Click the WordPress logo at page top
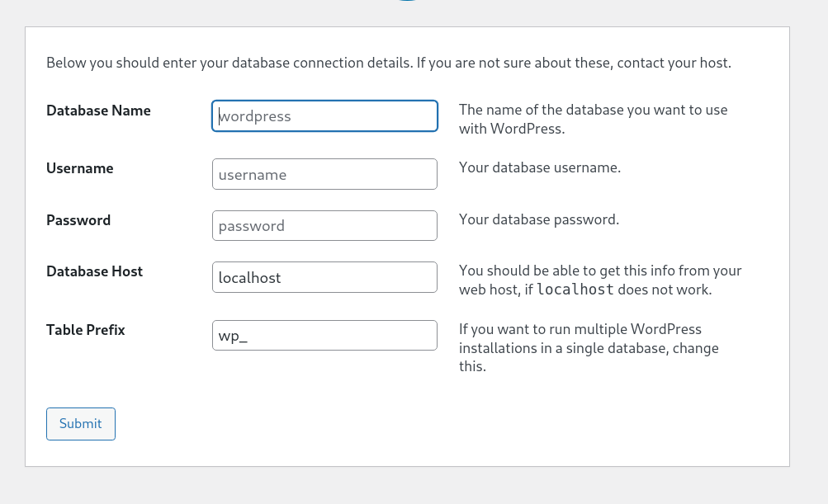The height and width of the screenshot is (504, 828). (407, 2)
